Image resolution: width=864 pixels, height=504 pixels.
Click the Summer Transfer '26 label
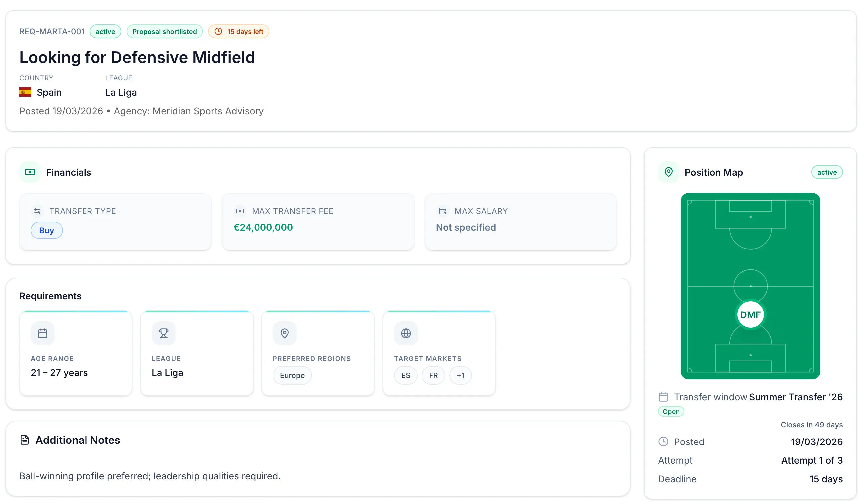coord(796,397)
